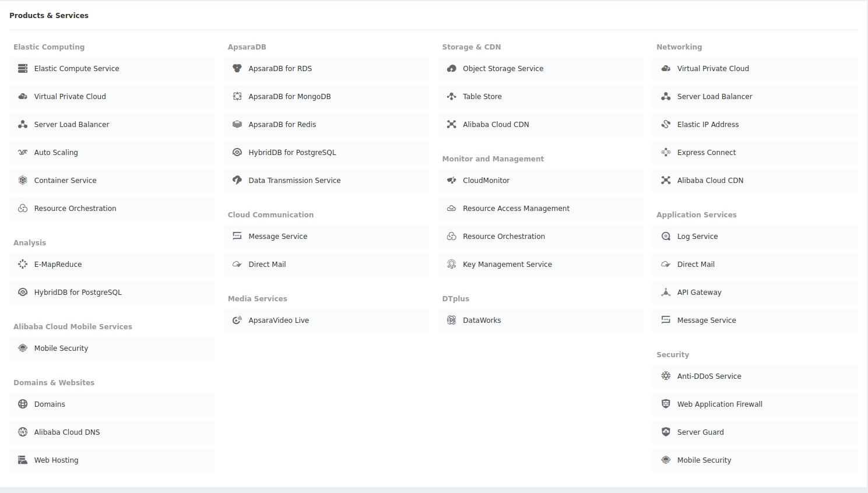Click the Key Management Service icon
Screen dimensions: 868x493
pos(452,265)
